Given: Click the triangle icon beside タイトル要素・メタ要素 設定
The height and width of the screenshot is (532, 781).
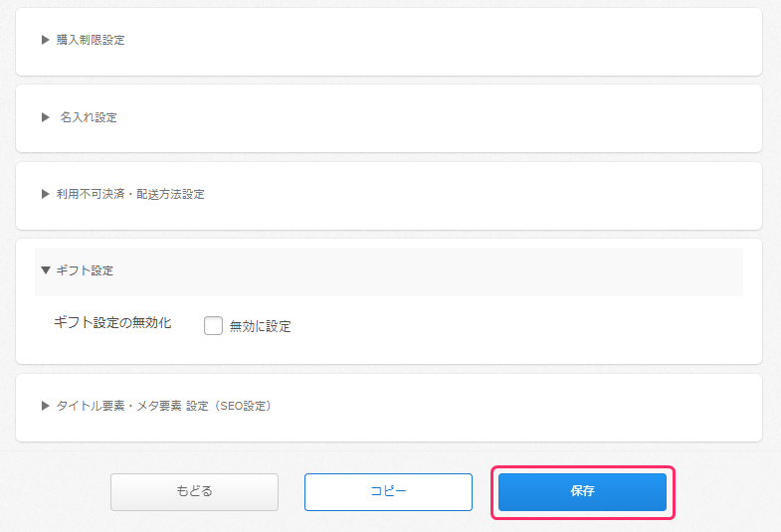Looking at the screenshot, I should click(45, 406).
